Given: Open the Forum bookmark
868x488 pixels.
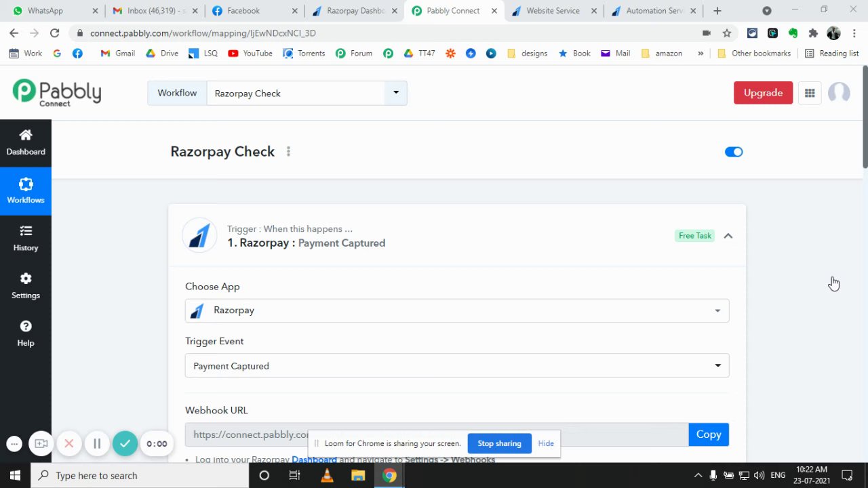Looking at the screenshot, I should pos(354,54).
